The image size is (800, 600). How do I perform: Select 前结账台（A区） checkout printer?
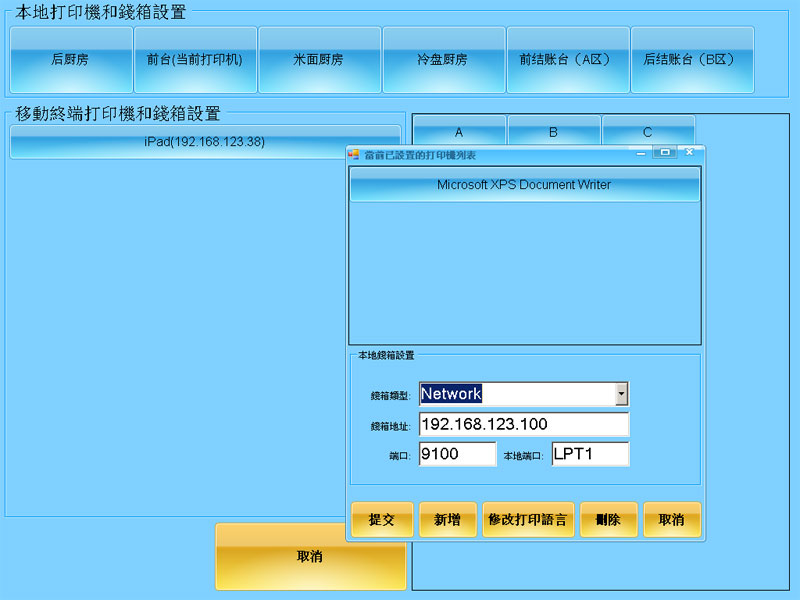[x=567, y=60]
